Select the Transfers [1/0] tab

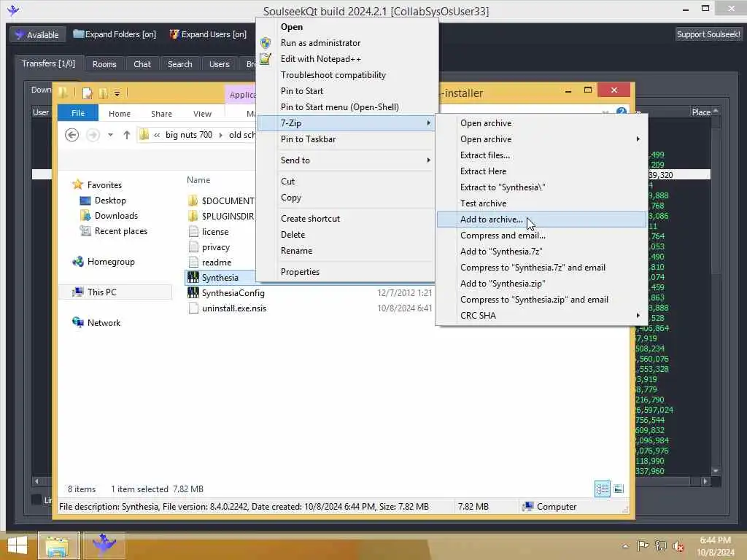(49, 63)
